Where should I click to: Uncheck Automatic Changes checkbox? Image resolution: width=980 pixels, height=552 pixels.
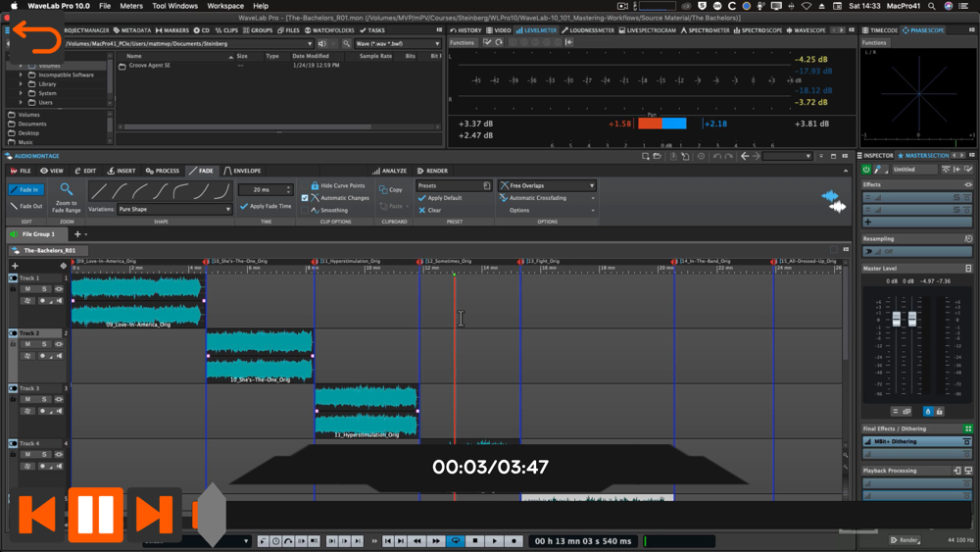pos(305,197)
